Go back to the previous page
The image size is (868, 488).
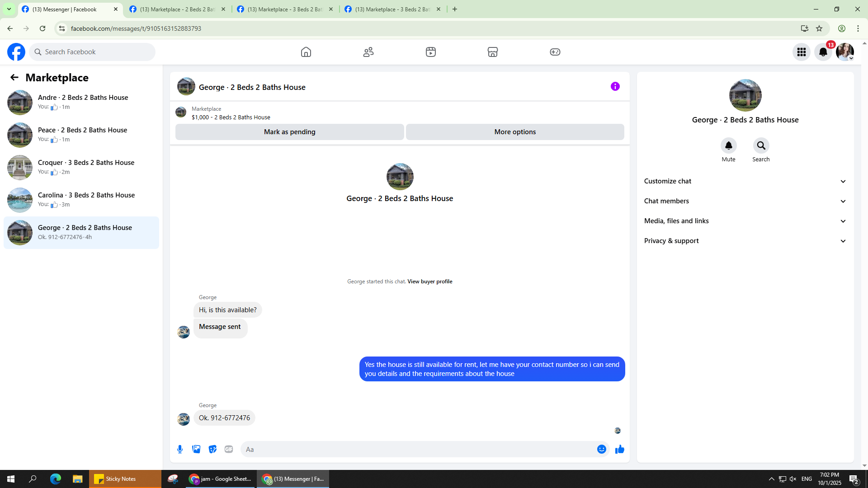(10, 28)
